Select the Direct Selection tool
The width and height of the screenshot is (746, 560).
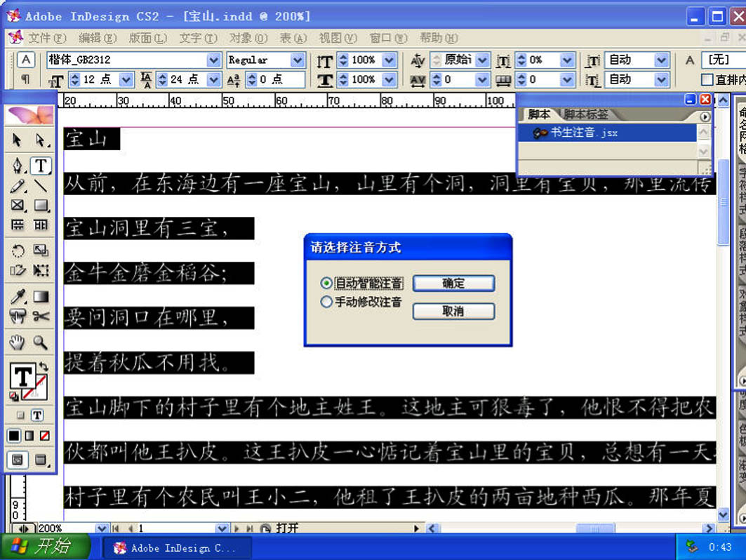(x=41, y=140)
